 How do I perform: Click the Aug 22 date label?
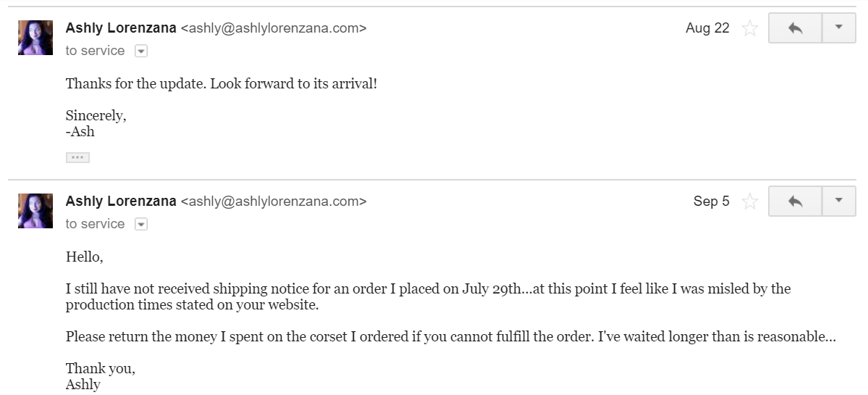click(x=707, y=28)
